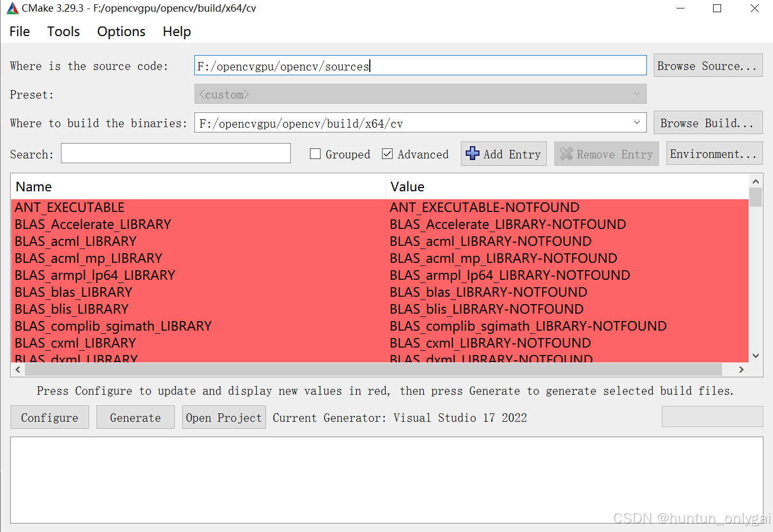Click the horizontal scrollbar right arrow
Screen dimensions: 773x532
tap(741, 369)
